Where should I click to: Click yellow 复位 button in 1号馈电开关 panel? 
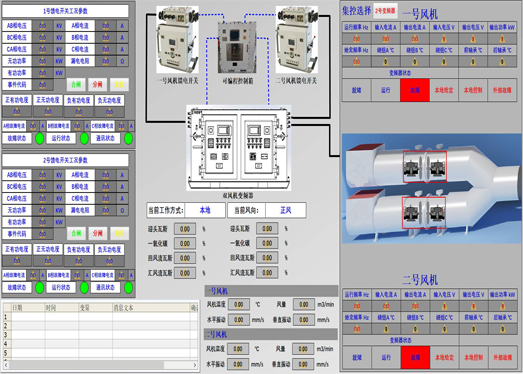(119, 84)
